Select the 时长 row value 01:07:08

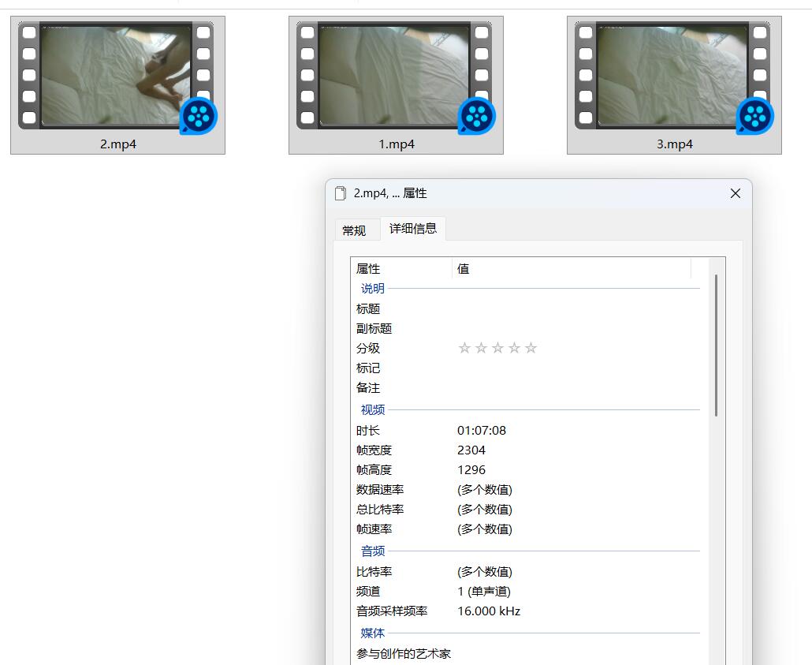[x=482, y=430]
